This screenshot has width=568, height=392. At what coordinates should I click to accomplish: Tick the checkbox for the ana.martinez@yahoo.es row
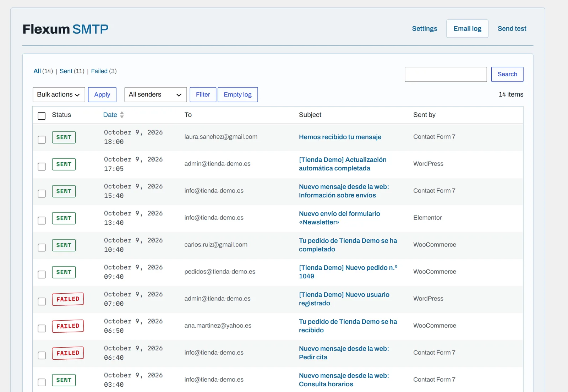(x=42, y=328)
